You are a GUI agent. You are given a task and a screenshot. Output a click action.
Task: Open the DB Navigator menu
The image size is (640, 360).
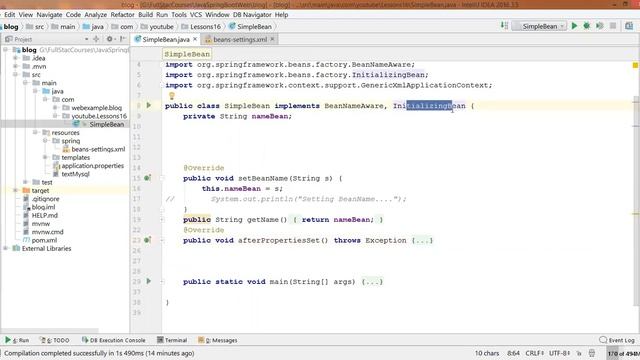[252, 14]
